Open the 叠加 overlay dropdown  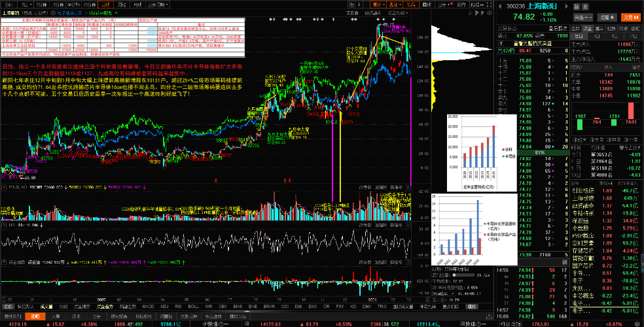click(x=395, y=5)
